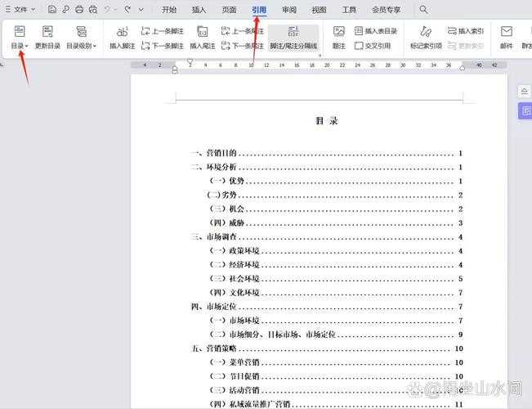Click the search magnifier icon
This screenshot has width=532, height=409.
[x=423, y=10]
